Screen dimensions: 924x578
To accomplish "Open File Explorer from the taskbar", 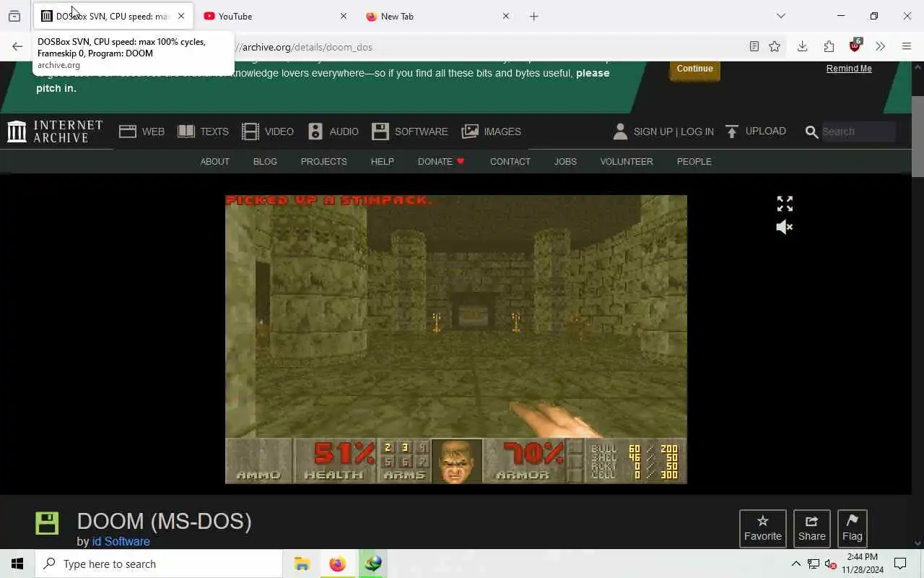I will 302,564.
